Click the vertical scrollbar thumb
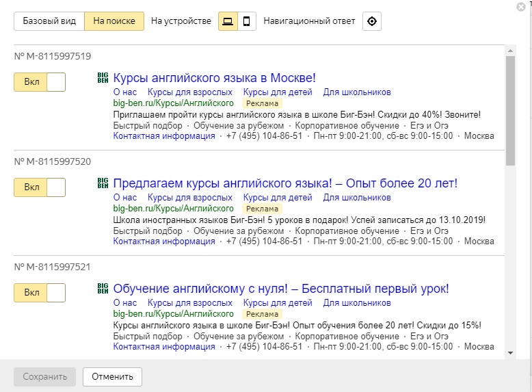 [x=510, y=111]
